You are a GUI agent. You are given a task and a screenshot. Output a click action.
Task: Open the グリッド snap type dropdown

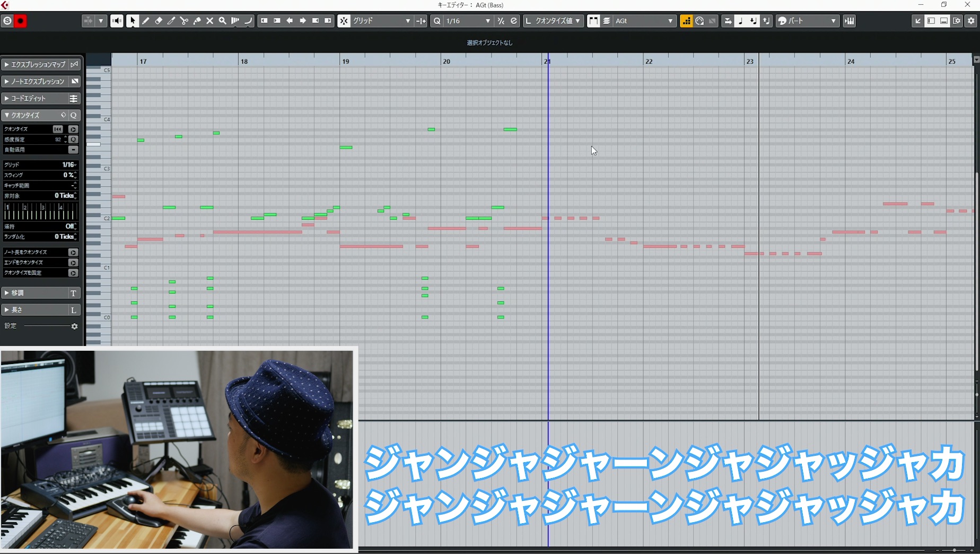click(381, 21)
